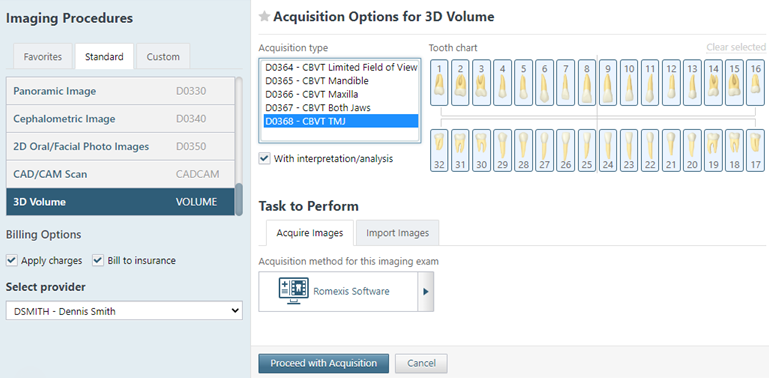Toggle the Bill to insurance checkbox
The width and height of the screenshot is (769, 378).
tap(98, 260)
